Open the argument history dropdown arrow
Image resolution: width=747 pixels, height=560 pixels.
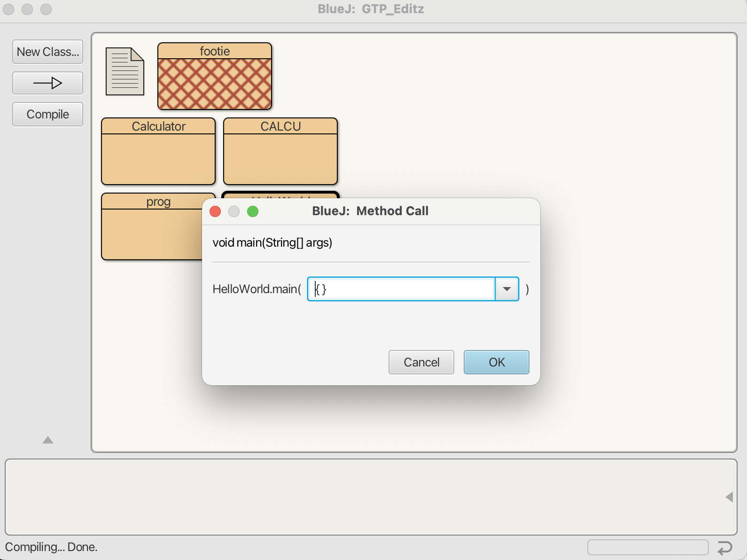pyautogui.click(x=507, y=289)
